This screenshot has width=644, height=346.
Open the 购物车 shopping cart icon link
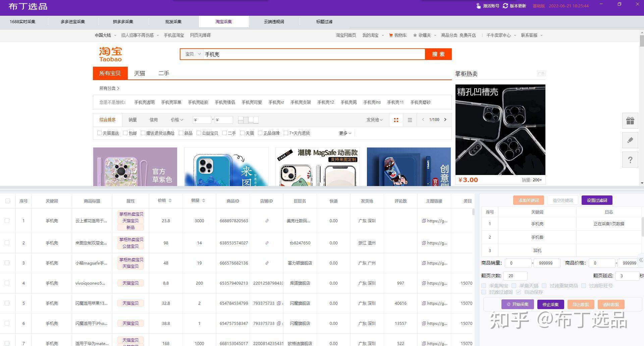pyautogui.click(x=391, y=35)
